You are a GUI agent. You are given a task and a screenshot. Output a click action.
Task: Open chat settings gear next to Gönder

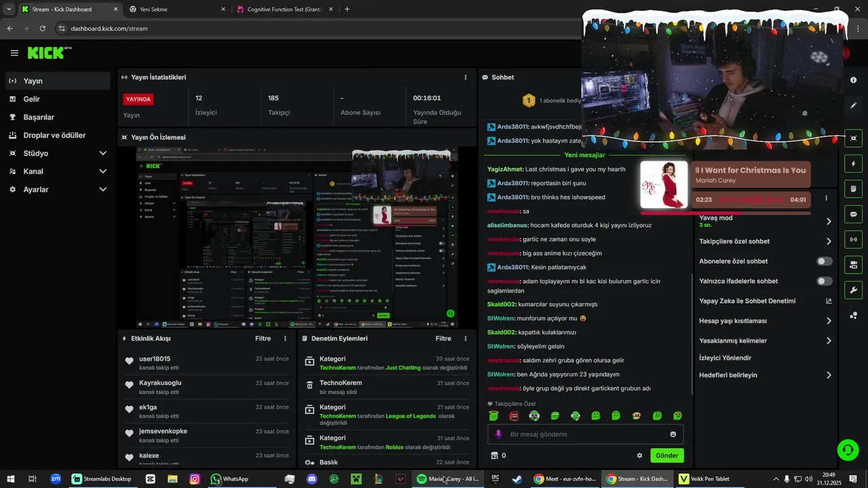pos(639,455)
